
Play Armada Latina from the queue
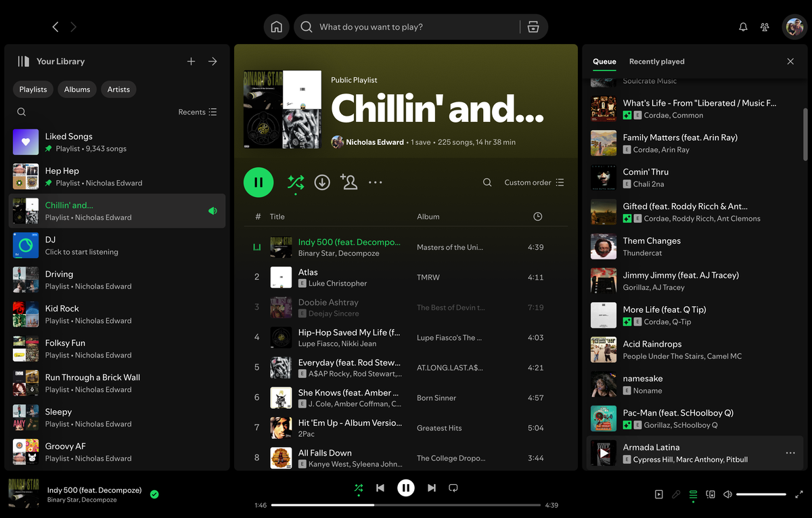(604, 453)
